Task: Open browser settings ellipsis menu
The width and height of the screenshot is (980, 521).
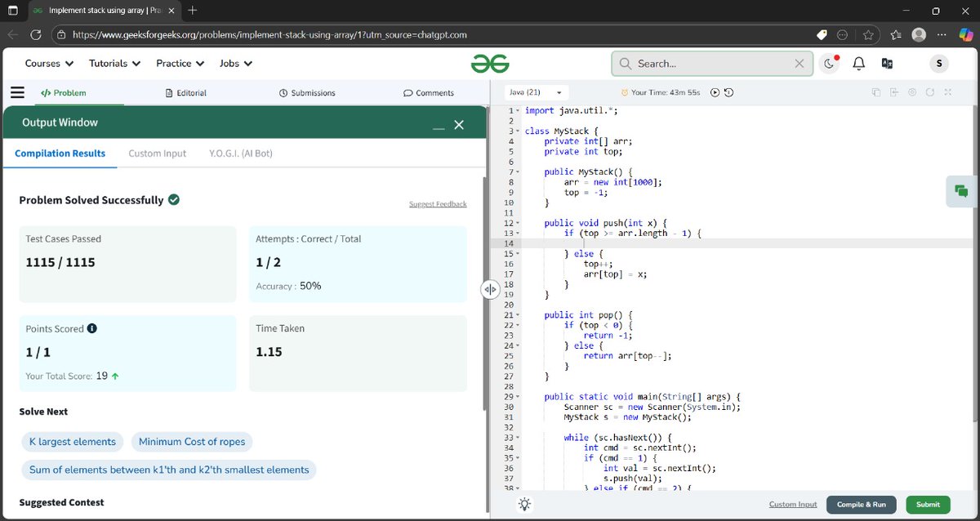Action: pos(942,34)
